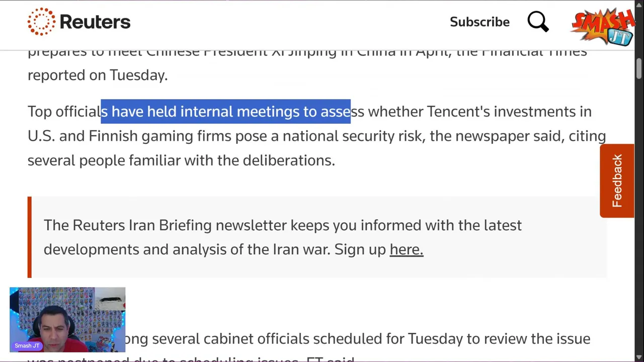
Task: Click the Reuters dotted circle logo
Action: (x=41, y=22)
